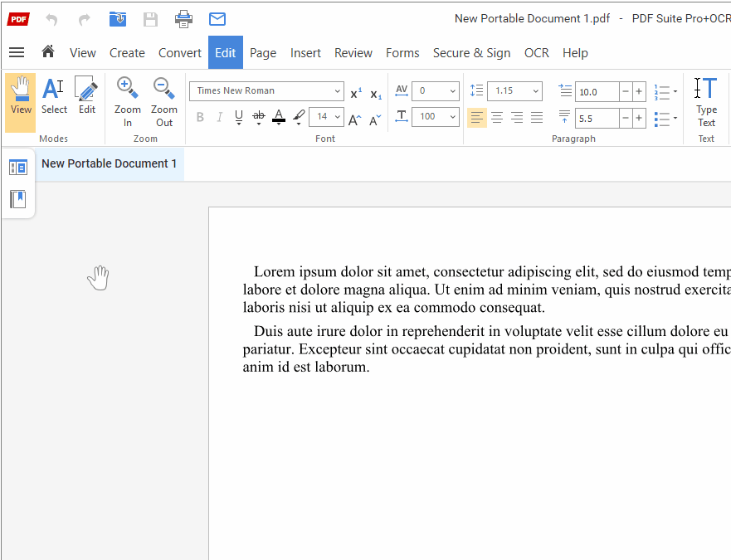Send document via email envelope icon
The image size is (731, 560).
(217, 19)
